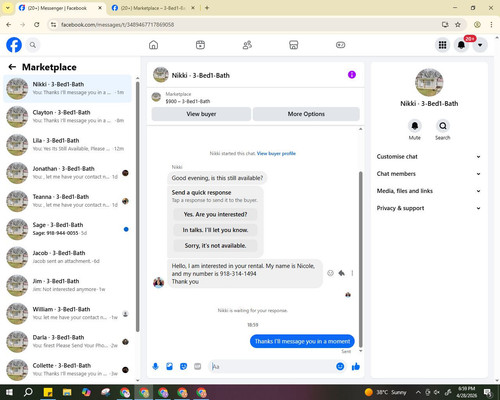Image resolution: width=500 pixels, height=400 pixels.
Task: Open Collette - 3-Bed1-Bath conversation
Action: pyautogui.click(x=68, y=370)
